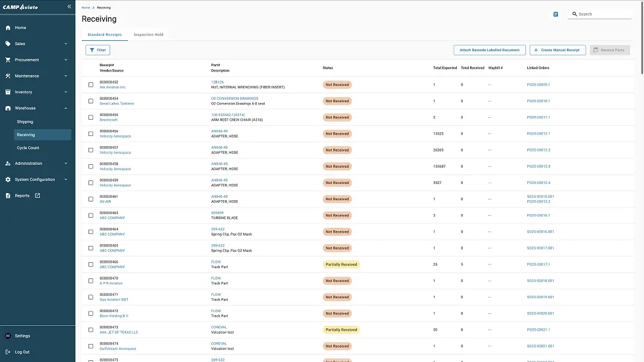Click Attach Barcode Labelled Document

tap(489, 50)
